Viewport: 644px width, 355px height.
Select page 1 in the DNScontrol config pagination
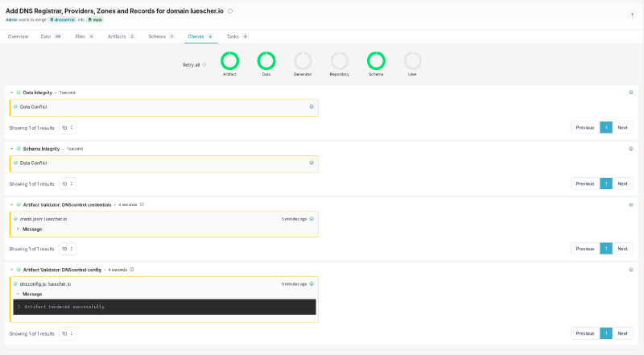pyautogui.click(x=606, y=333)
